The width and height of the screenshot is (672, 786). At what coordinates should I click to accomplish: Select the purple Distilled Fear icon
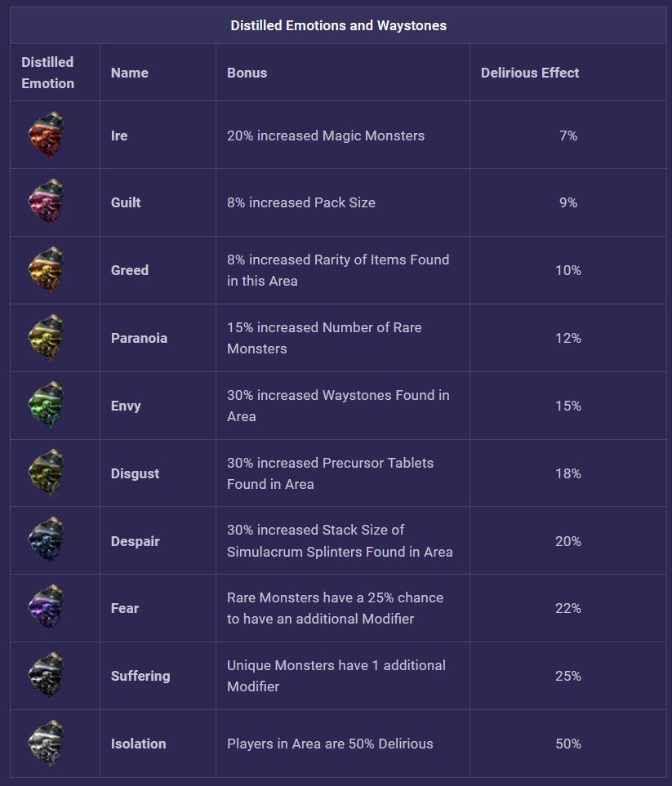click(46, 608)
